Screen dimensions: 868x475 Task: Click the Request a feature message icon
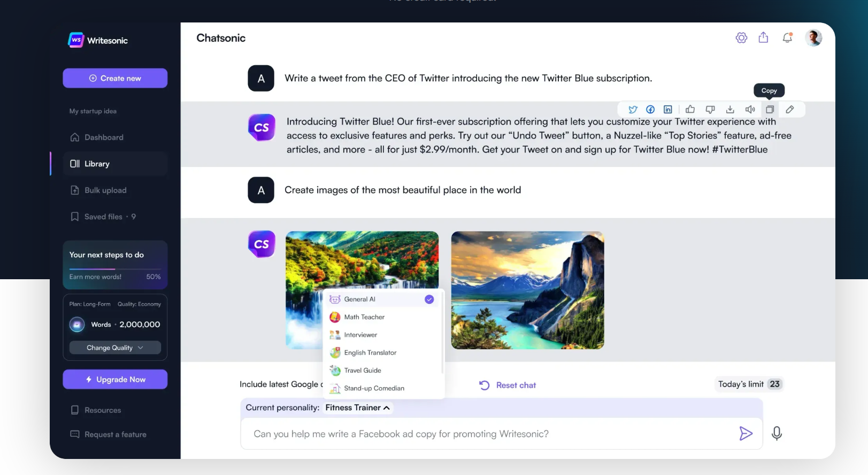pos(75,434)
